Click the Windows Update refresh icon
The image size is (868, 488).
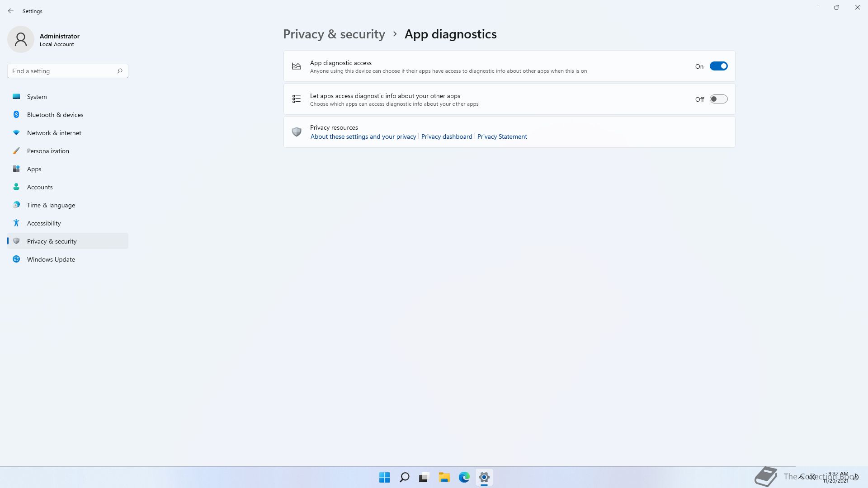tap(16, 259)
